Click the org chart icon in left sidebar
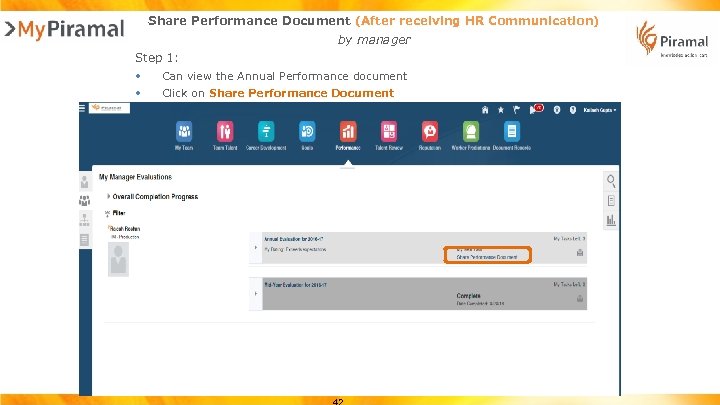This screenshot has height=405, width=720. (84, 219)
